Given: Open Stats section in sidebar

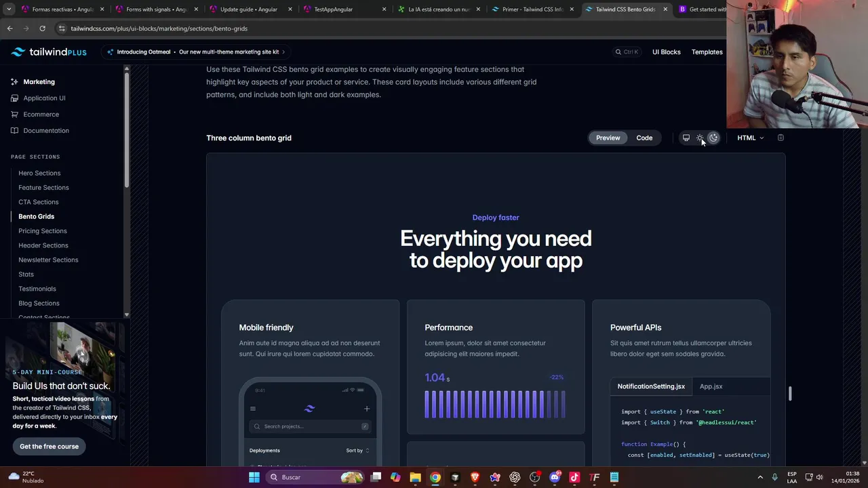Looking at the screenshot, I should click(26, 274).
